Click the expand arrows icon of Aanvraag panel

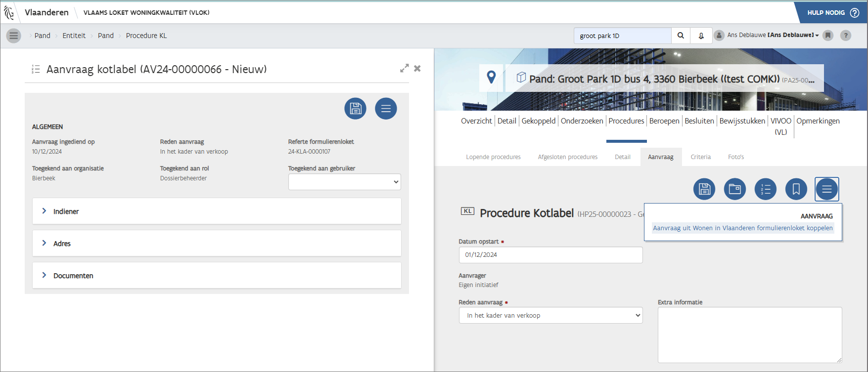pyautogui.click(x=404, y=68)
